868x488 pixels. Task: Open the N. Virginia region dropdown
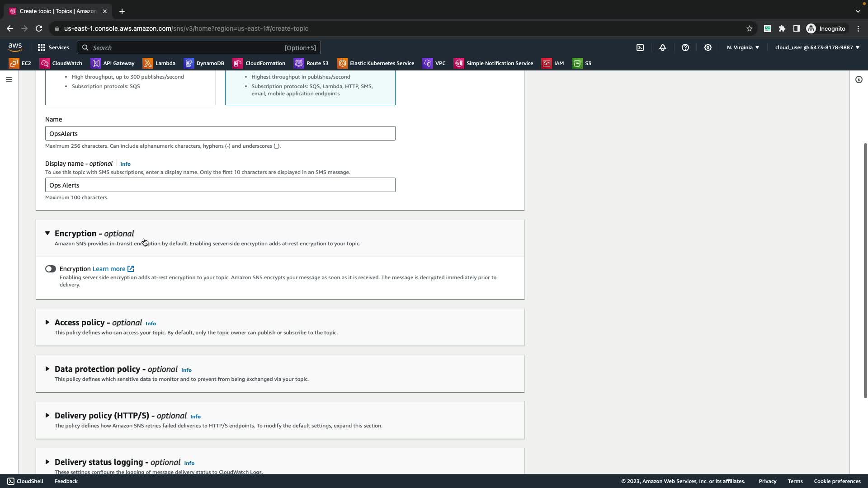pyautogui.click(x=743, y=47)
